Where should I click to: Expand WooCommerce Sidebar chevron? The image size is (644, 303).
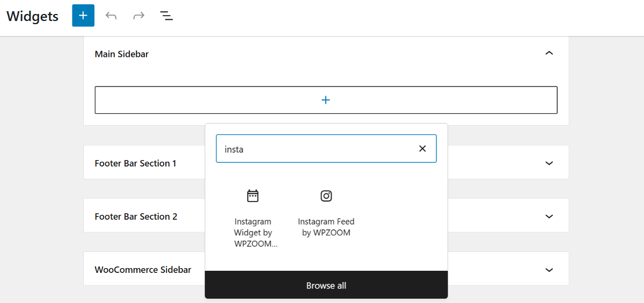click(548, 270)
